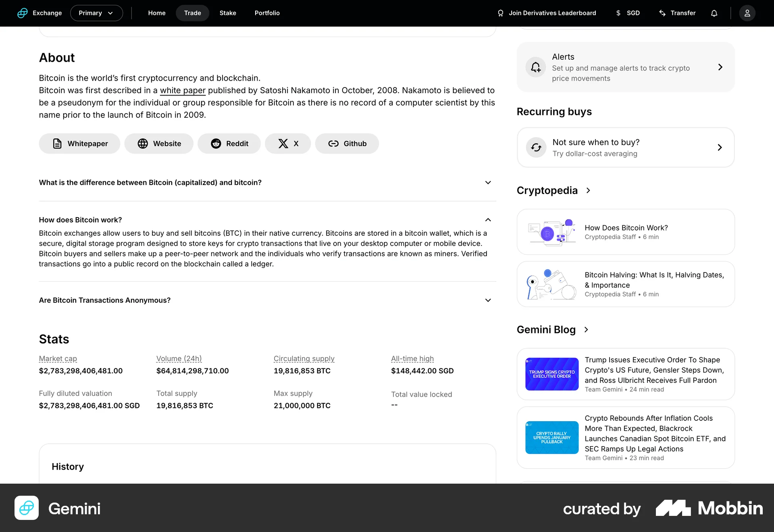Open the Portfolio menu item

click(x=267, y=13)
